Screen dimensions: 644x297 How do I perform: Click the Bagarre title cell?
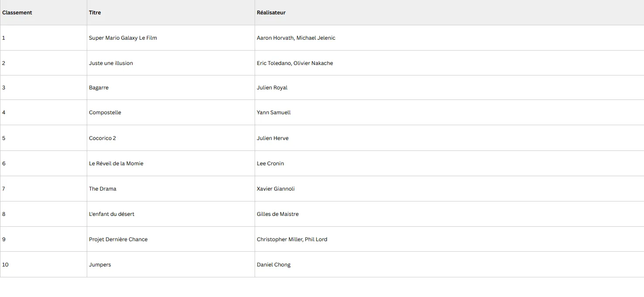coord(99,88)
